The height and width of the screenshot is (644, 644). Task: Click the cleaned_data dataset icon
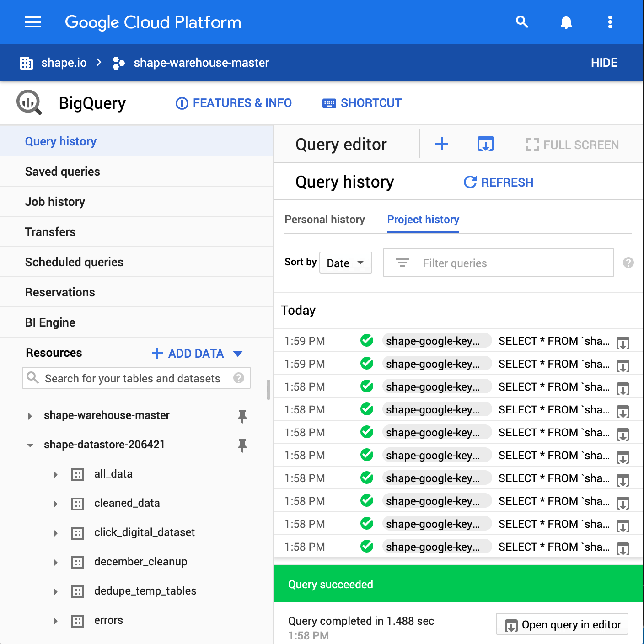click(x=78, y=504)
